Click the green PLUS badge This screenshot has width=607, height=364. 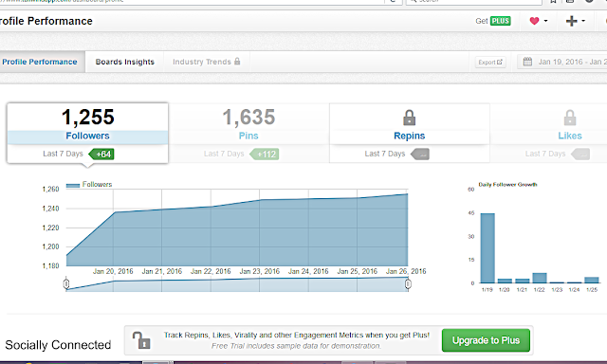(501, 21)
